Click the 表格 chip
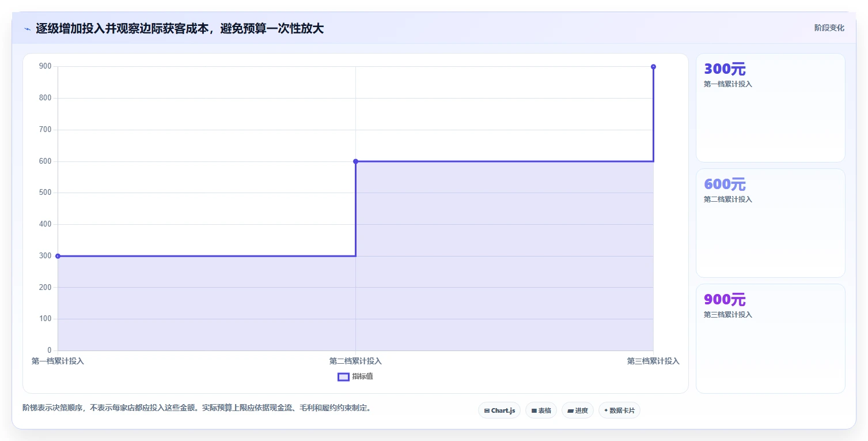Viewport: 868px width, 441px height. (x=541, y=410)
